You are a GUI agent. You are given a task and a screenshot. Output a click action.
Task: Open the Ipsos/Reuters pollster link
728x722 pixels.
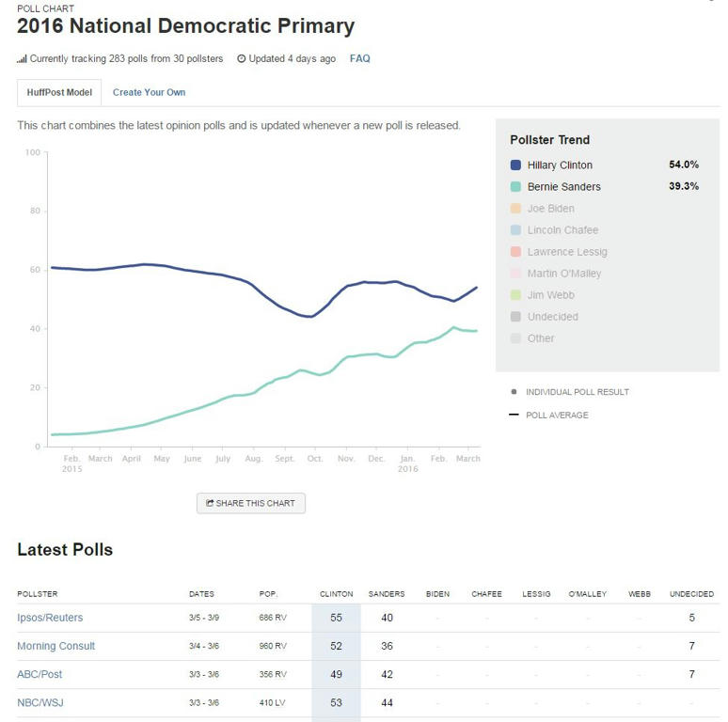click(x=50, y=618)
